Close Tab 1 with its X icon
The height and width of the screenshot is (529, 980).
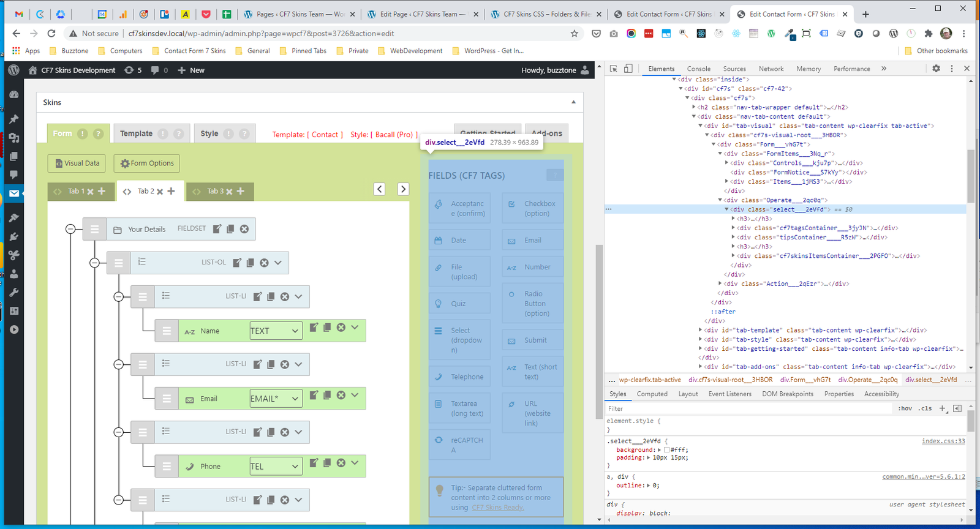coord(90,192)
